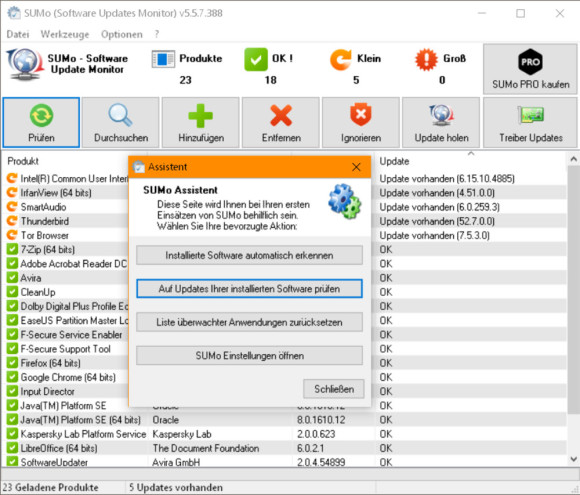Click Update vorhanden (52.7.0.0) cell
Viewport: 580px width, 495px height.
point(437,221)
